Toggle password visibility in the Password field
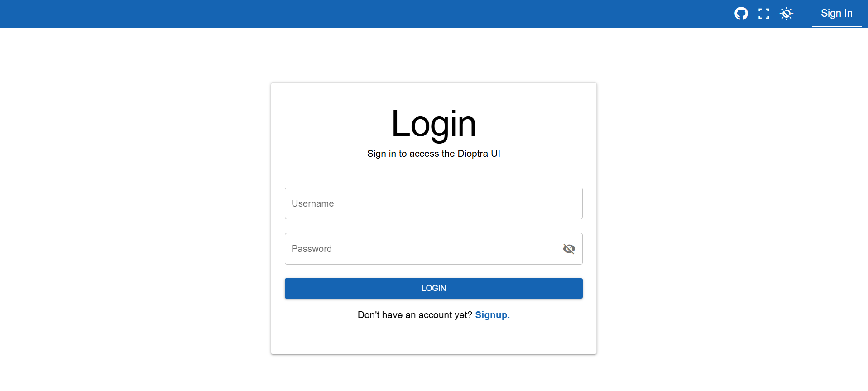The image size is (868, 391). click(569, 248)
